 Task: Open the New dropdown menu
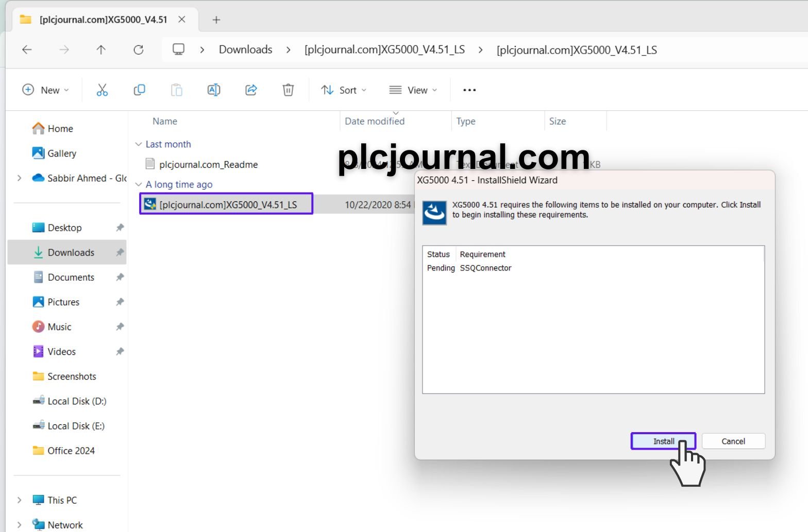45,90
